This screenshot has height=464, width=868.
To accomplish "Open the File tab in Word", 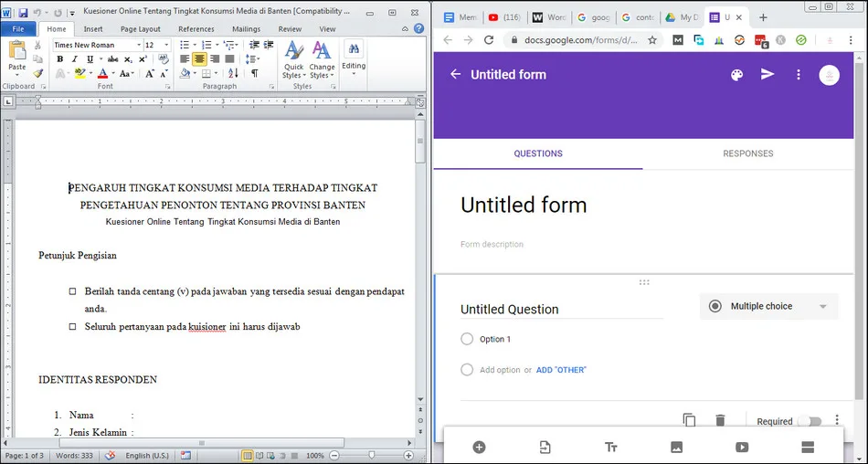I will click(18, 29).
